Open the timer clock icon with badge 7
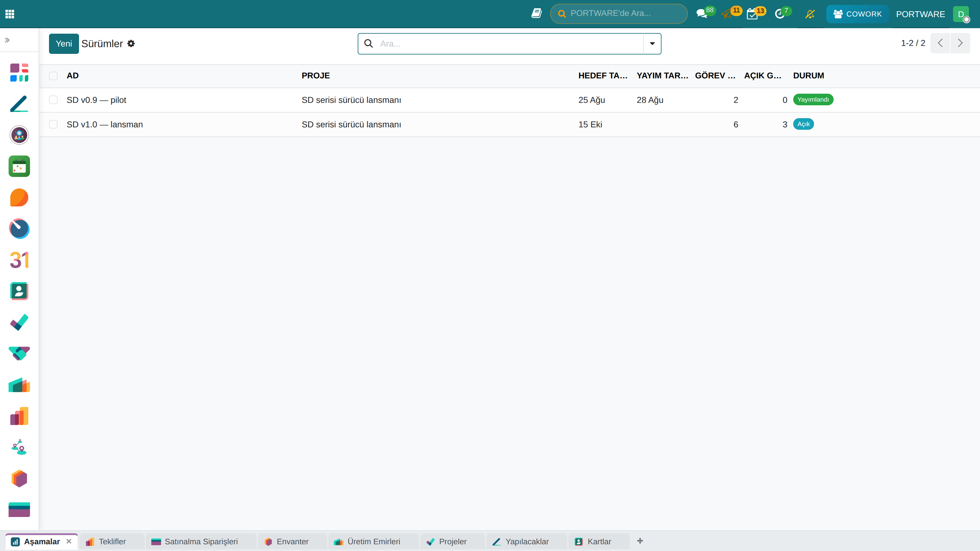 (780, 14)
